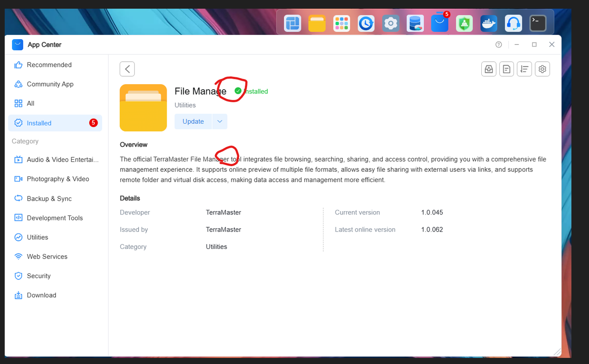
Task: Select the Installed sidebar item
Action: [x=55, y=123]
